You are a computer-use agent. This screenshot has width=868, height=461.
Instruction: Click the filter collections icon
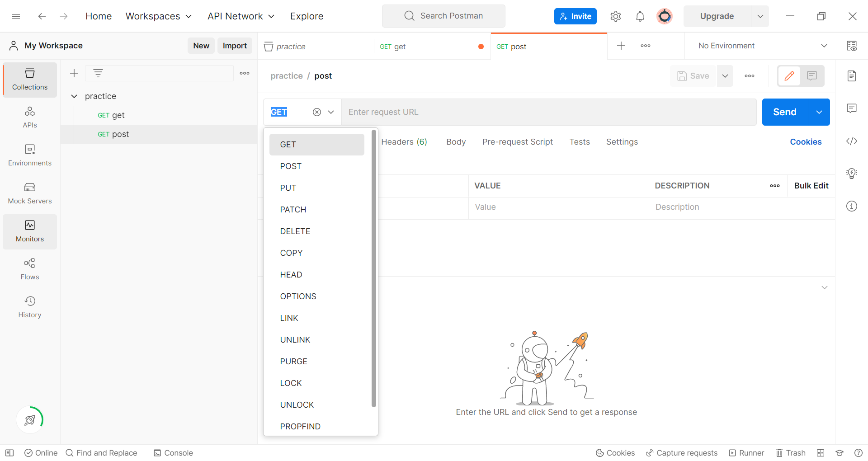pyautogui.click(x=98, y=73)
